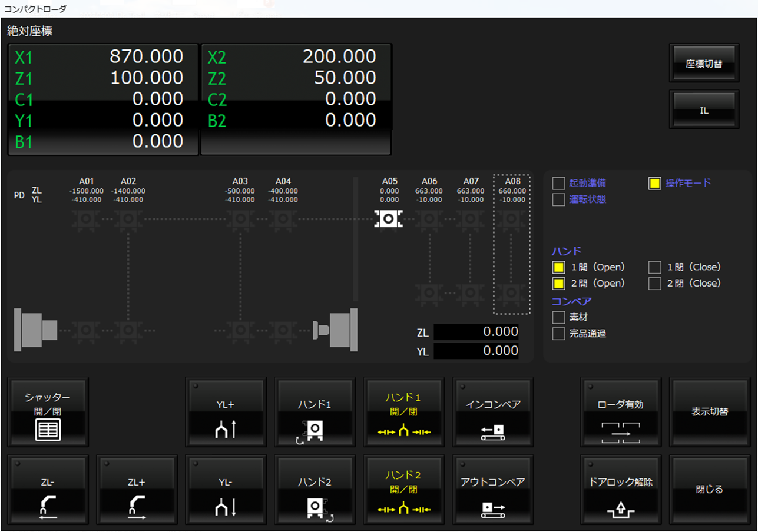Enable ローダ有効 loader button
The height and width of the screenshot is (532, 758).
pyautogui.click(x=620, y=412)
